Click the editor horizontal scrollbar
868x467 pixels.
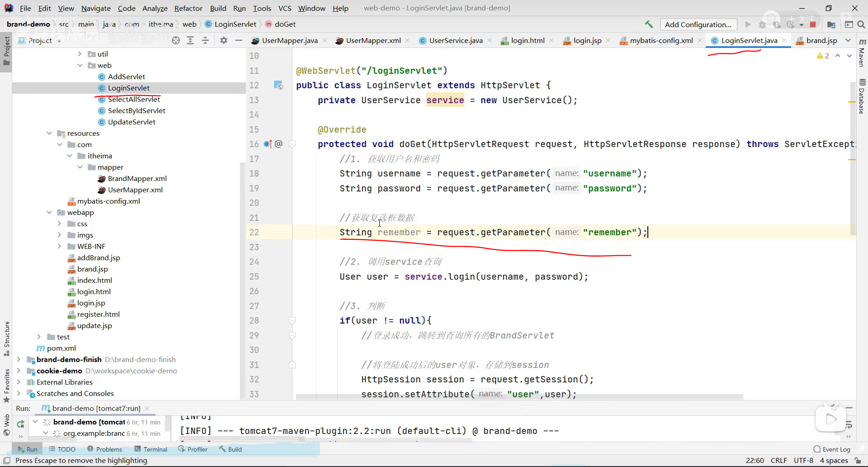click(x=519, y=397)
